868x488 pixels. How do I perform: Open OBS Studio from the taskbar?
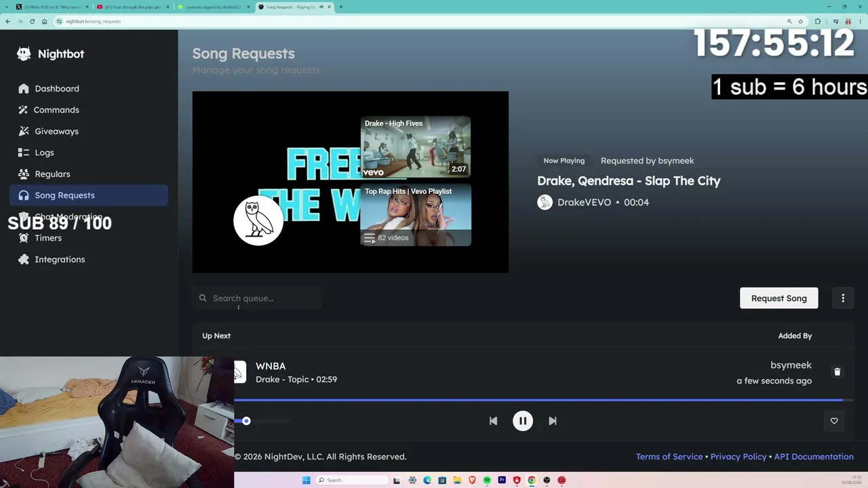[547, 481]
